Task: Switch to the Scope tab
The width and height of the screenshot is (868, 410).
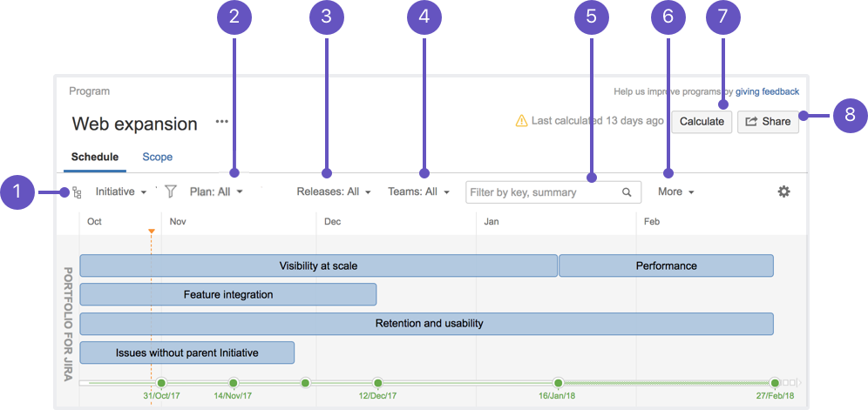Action: [x=157, y=158]
